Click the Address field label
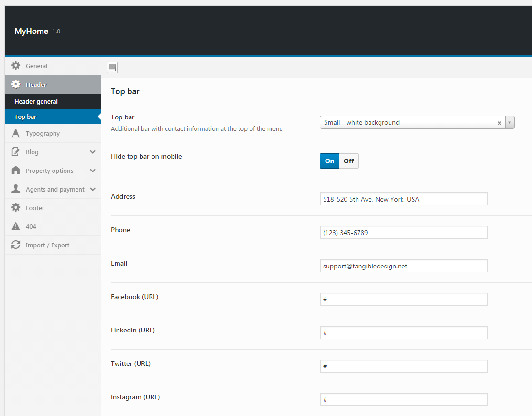The width and height of the screenshot is (532, 416). point(123,196)
